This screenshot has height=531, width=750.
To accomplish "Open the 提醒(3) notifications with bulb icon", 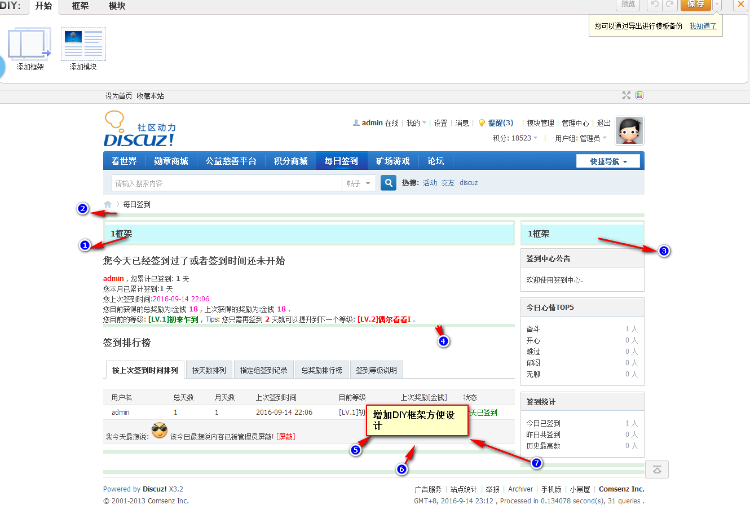I will pyautogui.click(x=496, y=123).
